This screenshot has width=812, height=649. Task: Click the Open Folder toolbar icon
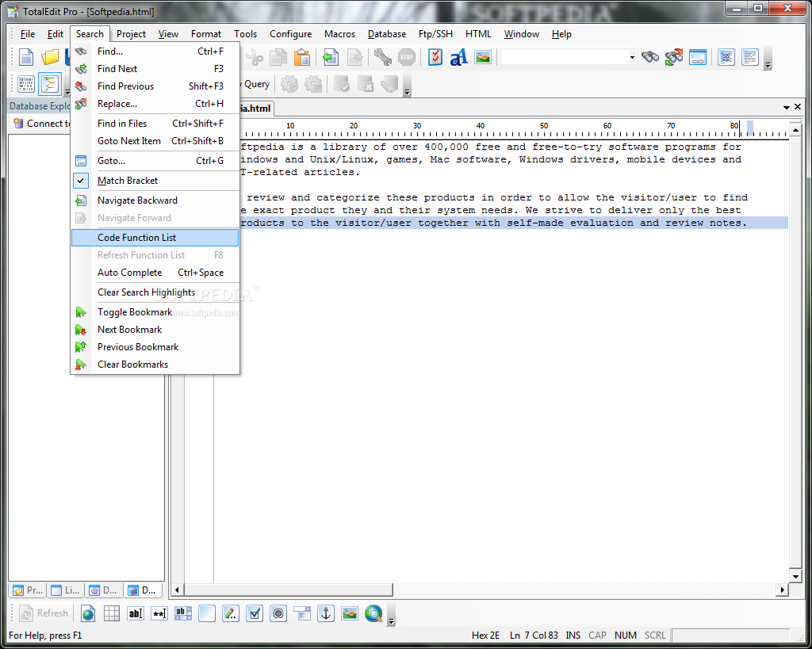[50, 57]
